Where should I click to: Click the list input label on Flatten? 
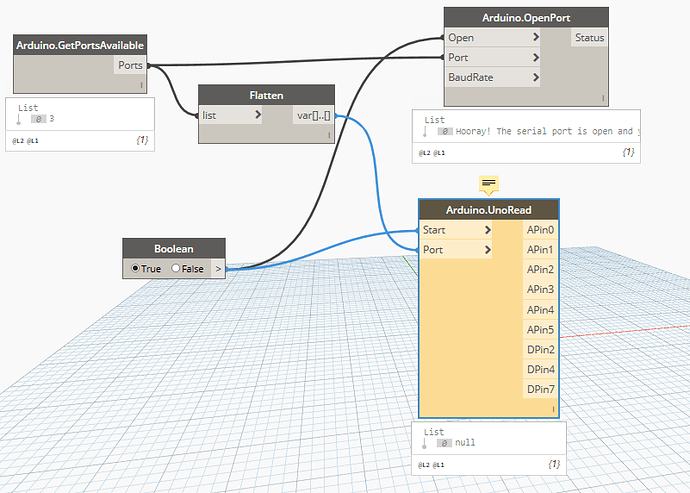(209, 115)
